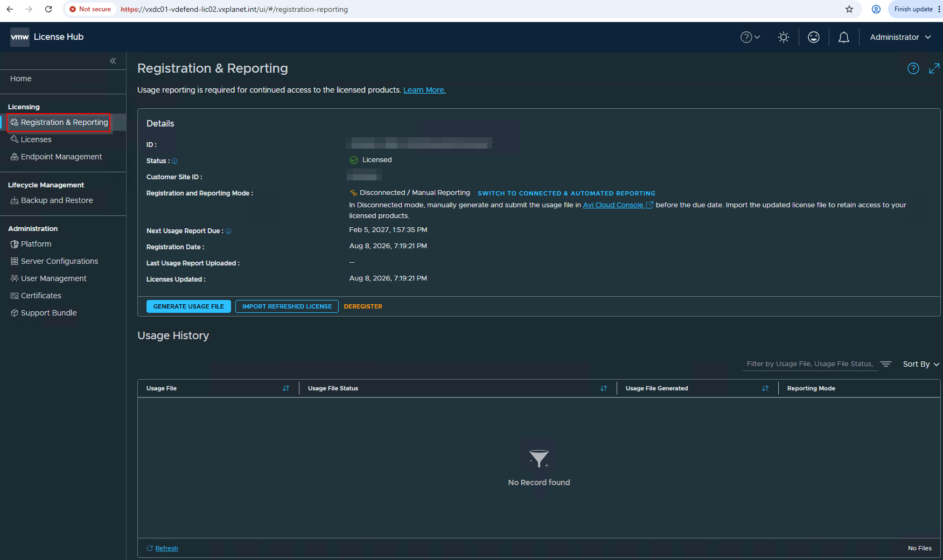Open Support Bundle in the sidebar
The width and height of the screenshot is (943, 560).
pyautogui.click(x=44, y=313)
